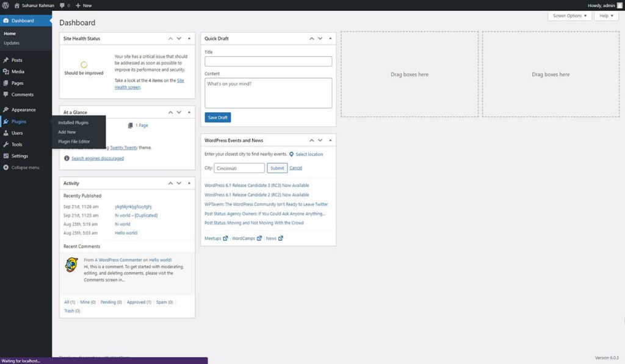Go to Updates under Dashboard
This screenshot has height=364, width=625.
[x=12, y=43]
